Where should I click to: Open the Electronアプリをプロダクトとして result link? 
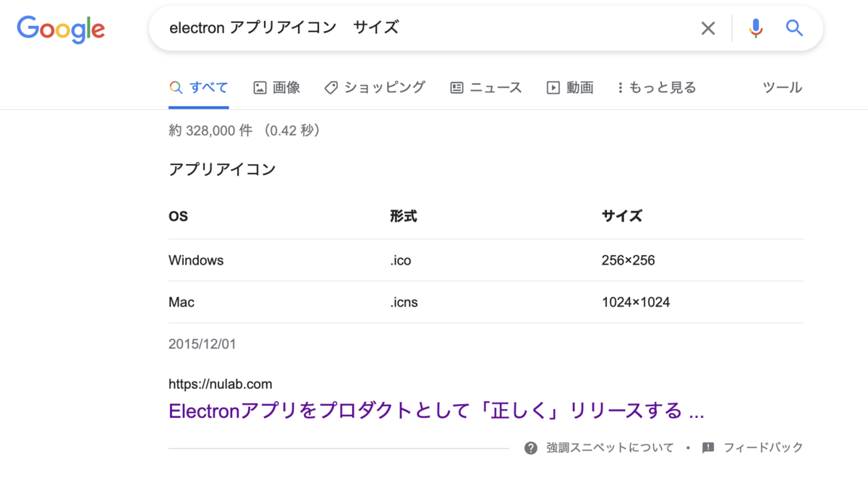[x=436, y=411]
